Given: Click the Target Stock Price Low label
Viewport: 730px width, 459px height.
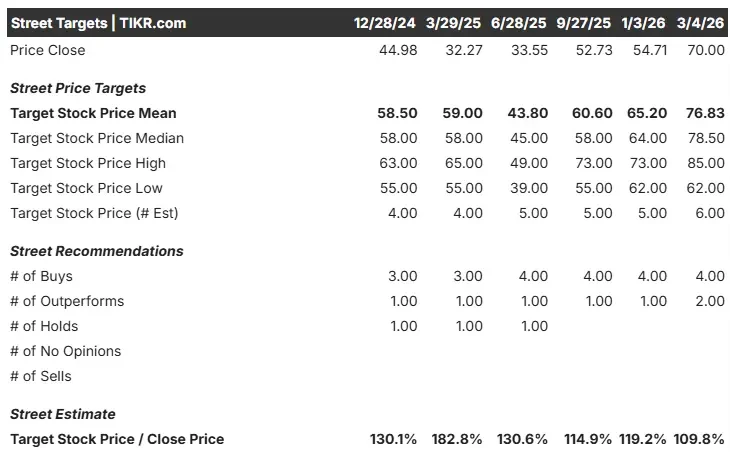Looking at the screenshot, I should coord(86,188).
